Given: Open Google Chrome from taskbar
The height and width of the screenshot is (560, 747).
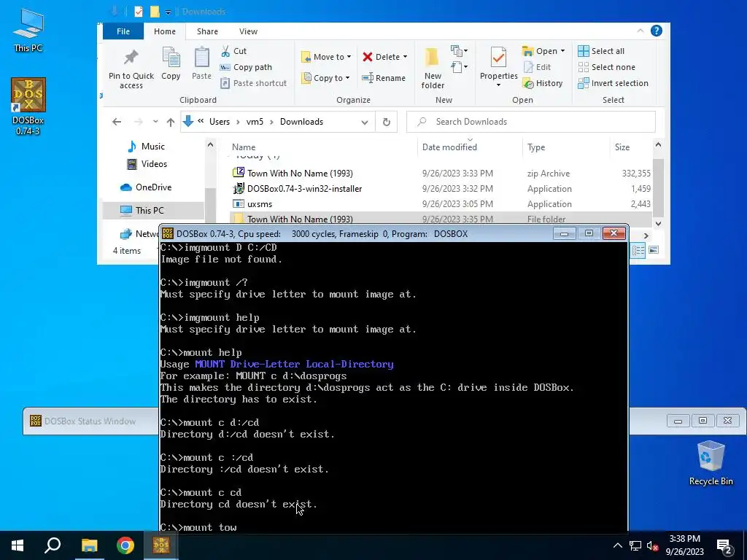Looking at the screenshot, I should (125, 545).
